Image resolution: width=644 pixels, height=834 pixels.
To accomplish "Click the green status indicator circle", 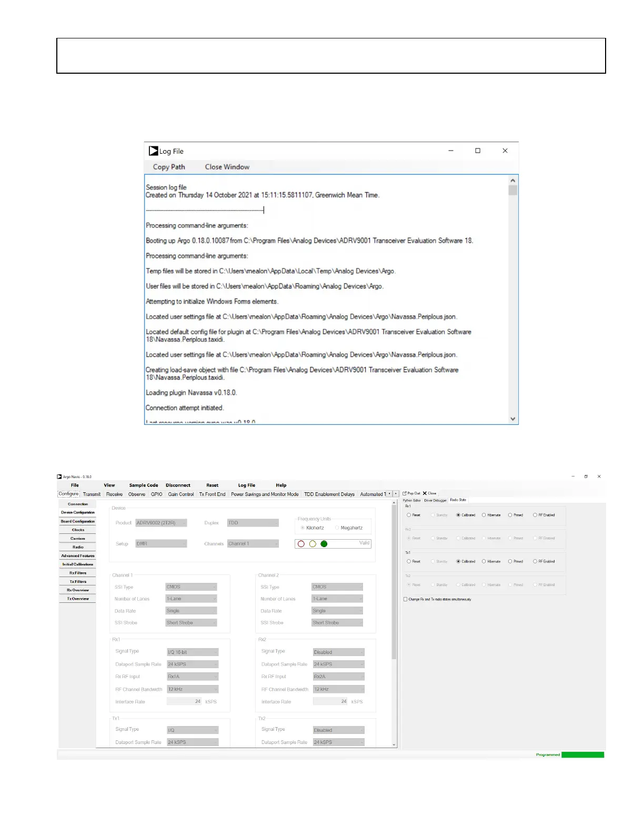I will pos(324,544).
